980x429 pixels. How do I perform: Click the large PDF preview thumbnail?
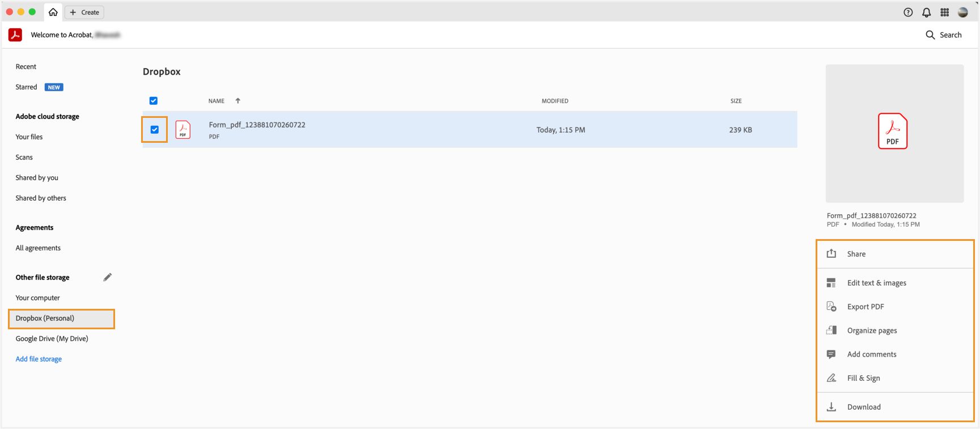click(894, 133)
